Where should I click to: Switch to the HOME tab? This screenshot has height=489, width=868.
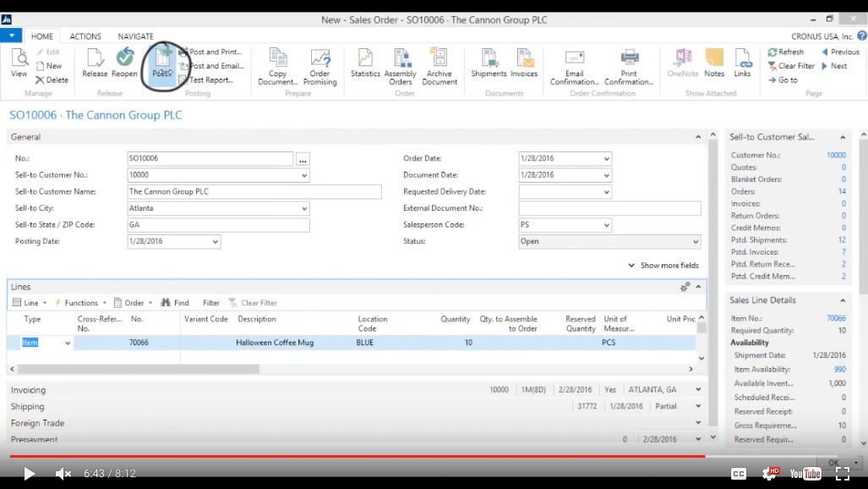pos(42,36)
